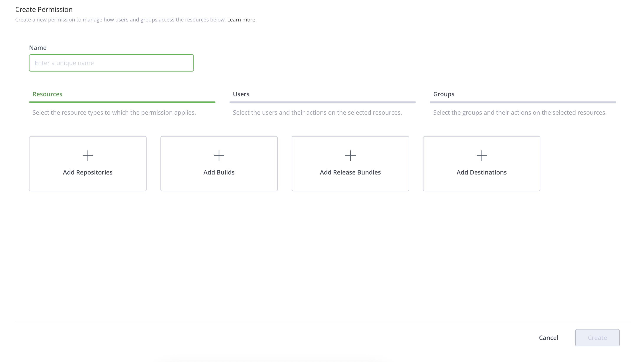Click the plus icon to add repositories
The height and width of the screenshot is (362, 644).
click(x=88, y=155)
